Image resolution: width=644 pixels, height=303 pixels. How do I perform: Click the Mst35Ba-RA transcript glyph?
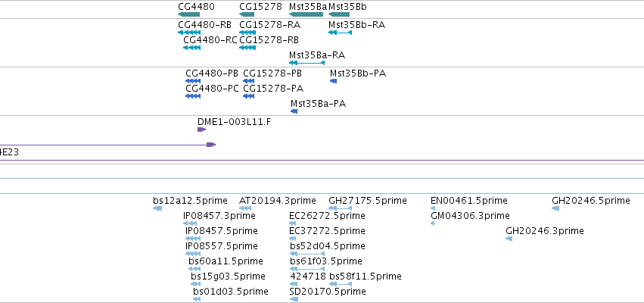306,63
